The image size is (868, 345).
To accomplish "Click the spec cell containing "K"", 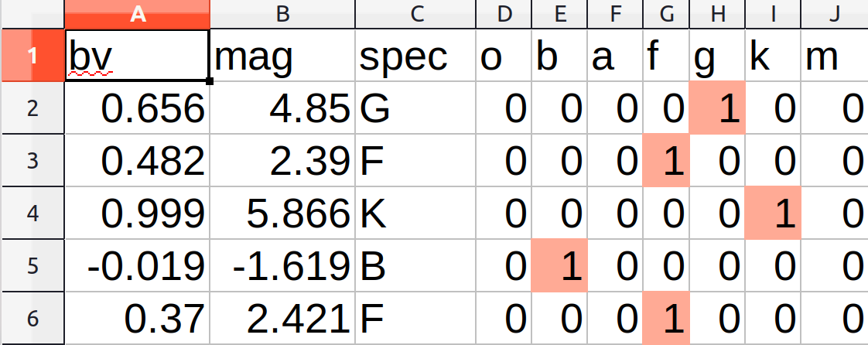I will click(x=417, y=213).
